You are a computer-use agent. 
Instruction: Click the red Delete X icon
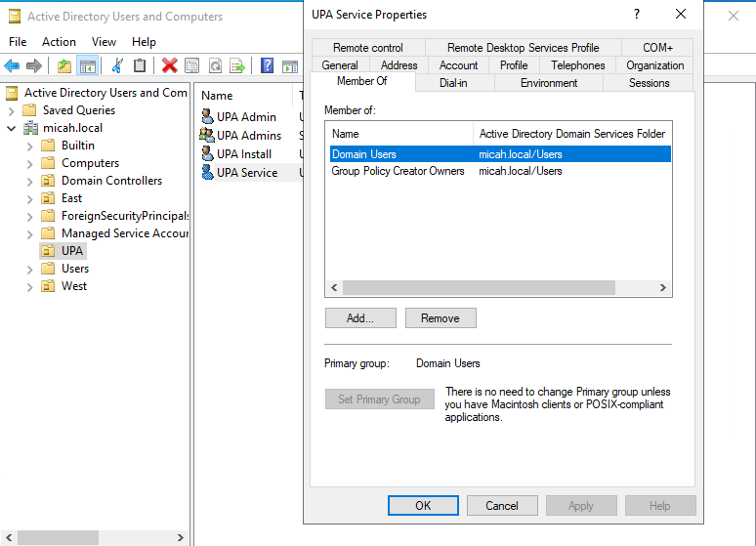169,65
